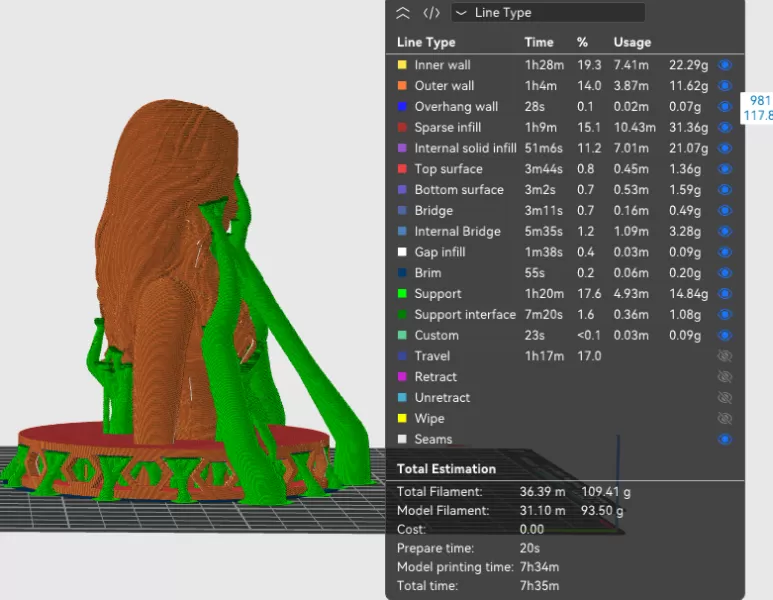The image size is (773, 600).
Task: Click Total Filament value 36.39 m
Action: point(542,492)
